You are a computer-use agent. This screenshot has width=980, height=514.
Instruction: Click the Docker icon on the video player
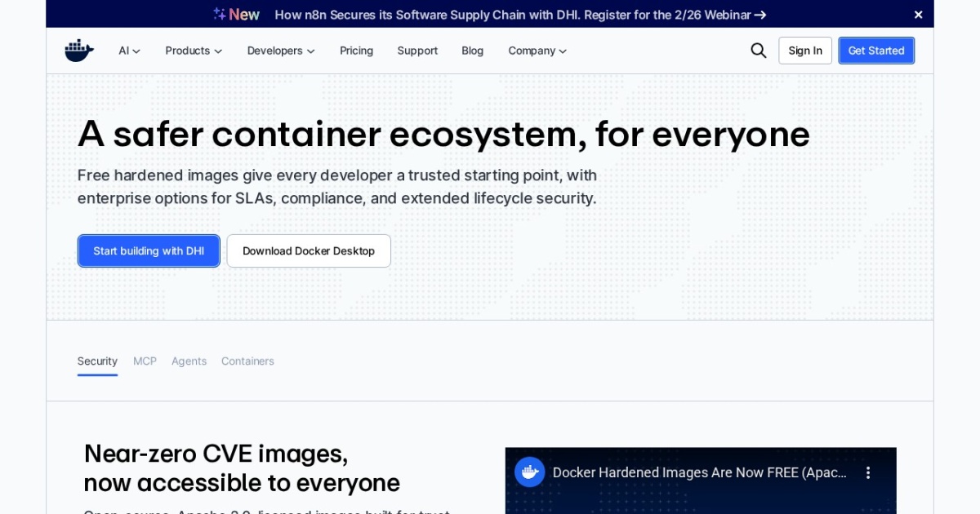coord(529,472)
